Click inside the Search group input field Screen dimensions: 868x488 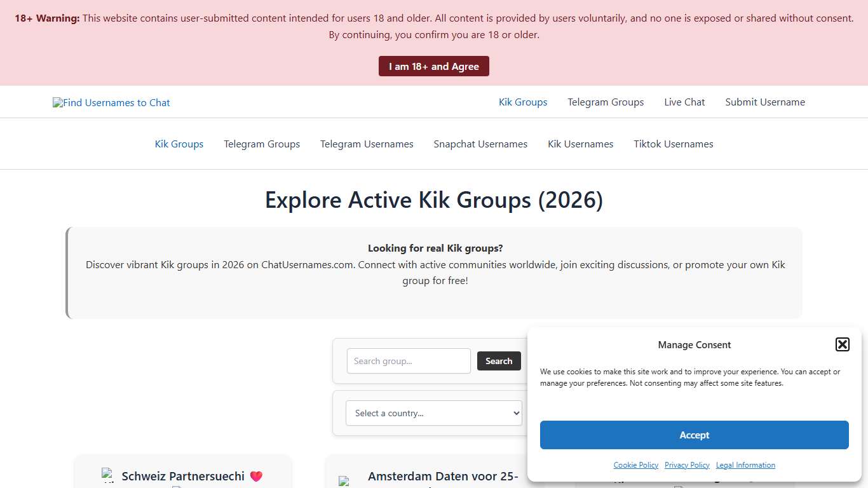[409, 361]
